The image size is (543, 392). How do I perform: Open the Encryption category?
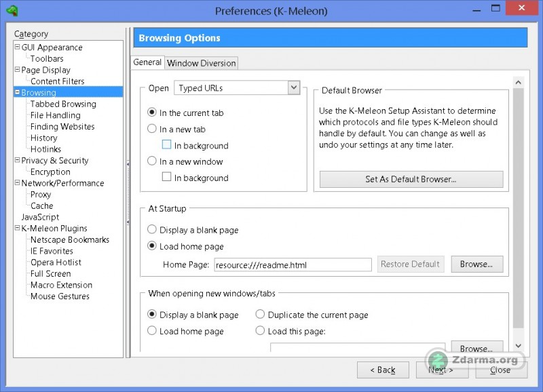tap(50, 172)
